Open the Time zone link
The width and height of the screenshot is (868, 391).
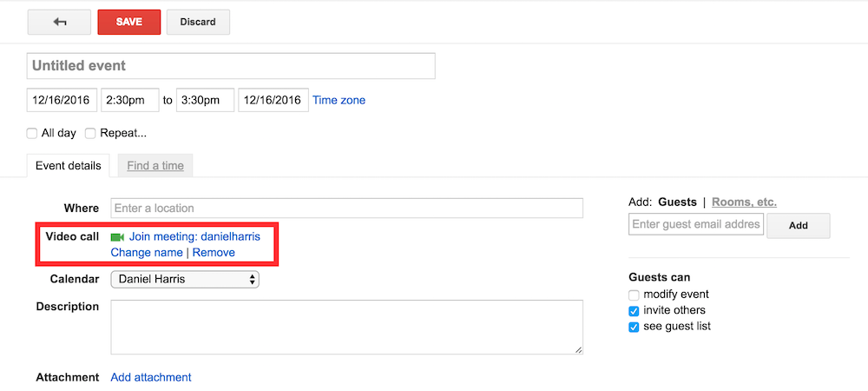tap(339, 100)
